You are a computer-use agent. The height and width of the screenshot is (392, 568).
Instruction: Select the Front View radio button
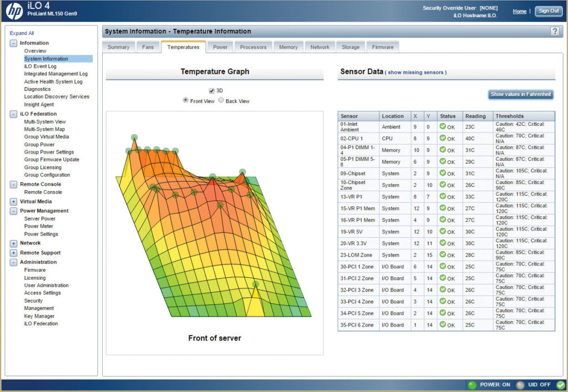tap(186, 100)
